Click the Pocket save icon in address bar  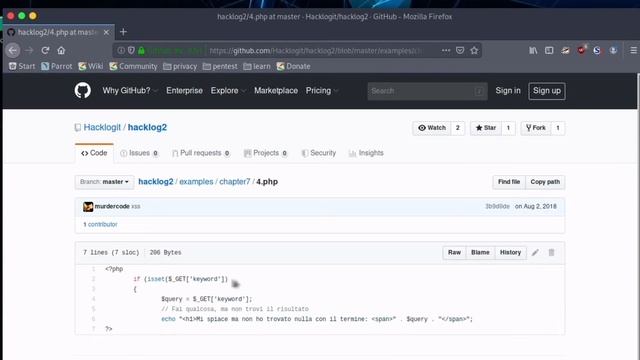(460, 51)
